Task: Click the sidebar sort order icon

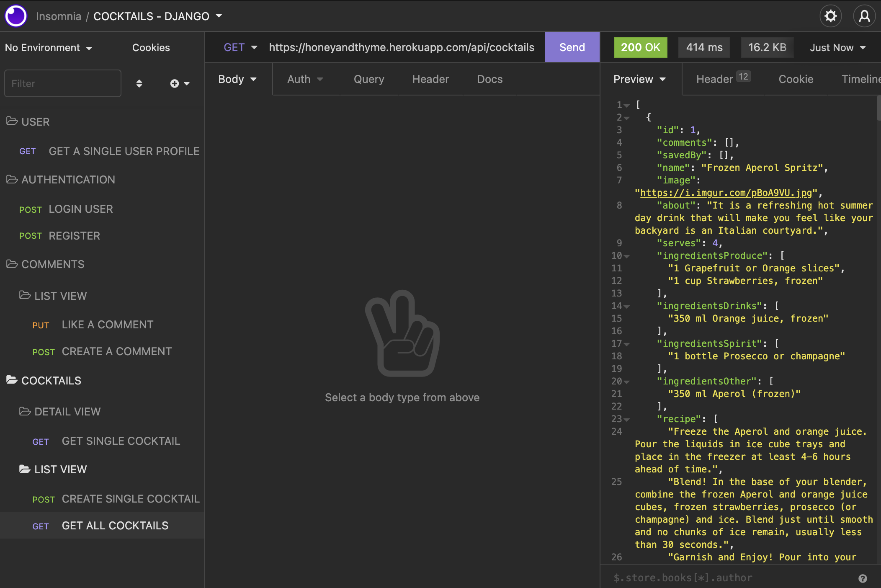Action: (x=139, y=83)
